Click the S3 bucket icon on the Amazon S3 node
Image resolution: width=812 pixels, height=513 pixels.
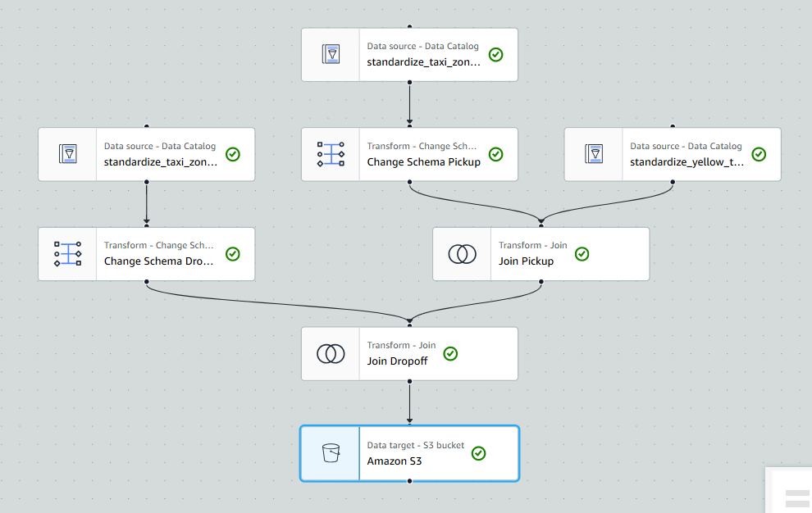[331, 453]
